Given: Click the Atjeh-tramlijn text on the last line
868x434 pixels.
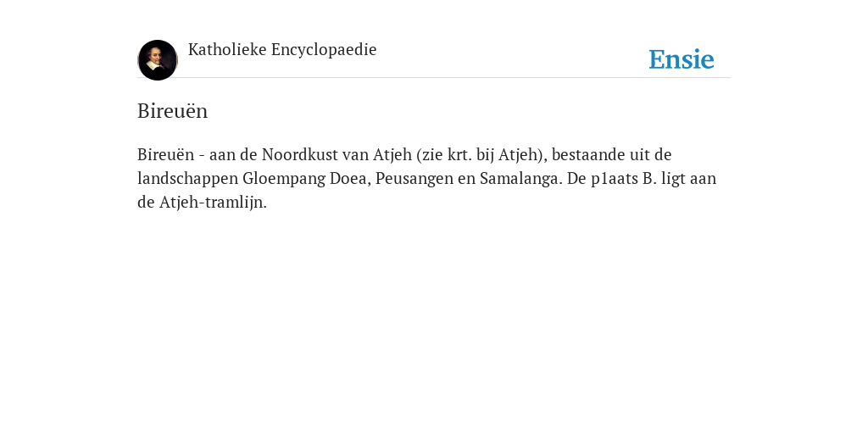Looking at the screenshot, I should 213,203.
